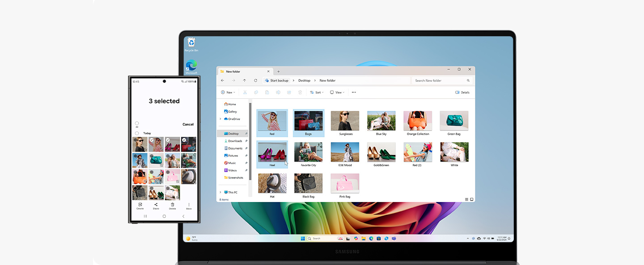Click the chevron after Start backup
The height and width of the screenshot is (265, 644).
tap(294, 80)
